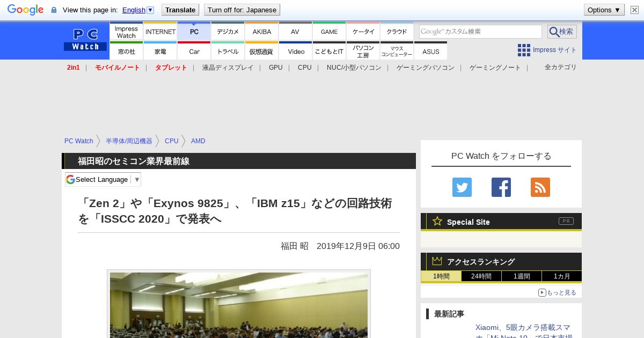This screenshot has width=644, height=338.
Task: Open the NUC/小型パソコン category link
Action: point(354,68)
